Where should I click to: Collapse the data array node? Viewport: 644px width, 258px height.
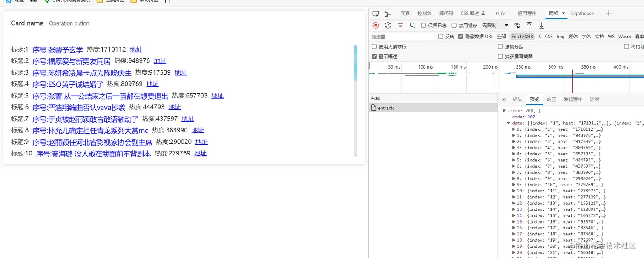pos(509,123)
